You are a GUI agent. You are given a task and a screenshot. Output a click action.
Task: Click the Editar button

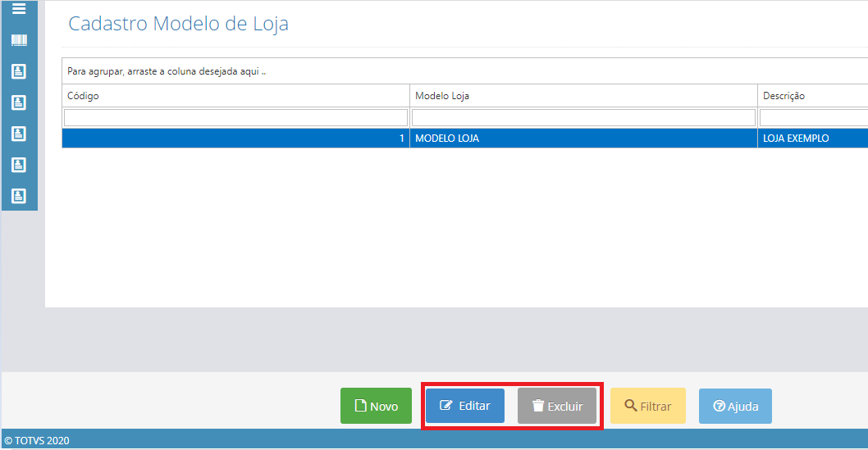[465, 406]
